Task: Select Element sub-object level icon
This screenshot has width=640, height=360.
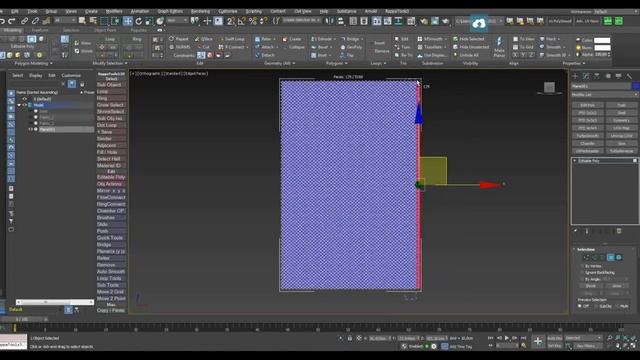Action: (619, 257)
